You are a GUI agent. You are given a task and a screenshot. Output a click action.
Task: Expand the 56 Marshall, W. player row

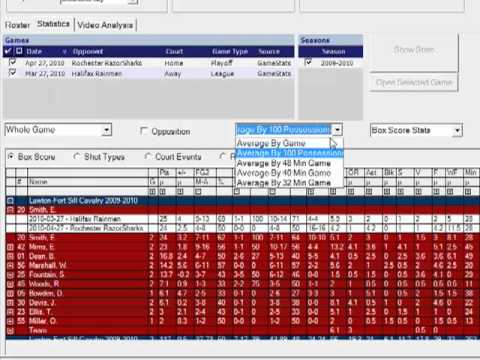tap(10, 266)
